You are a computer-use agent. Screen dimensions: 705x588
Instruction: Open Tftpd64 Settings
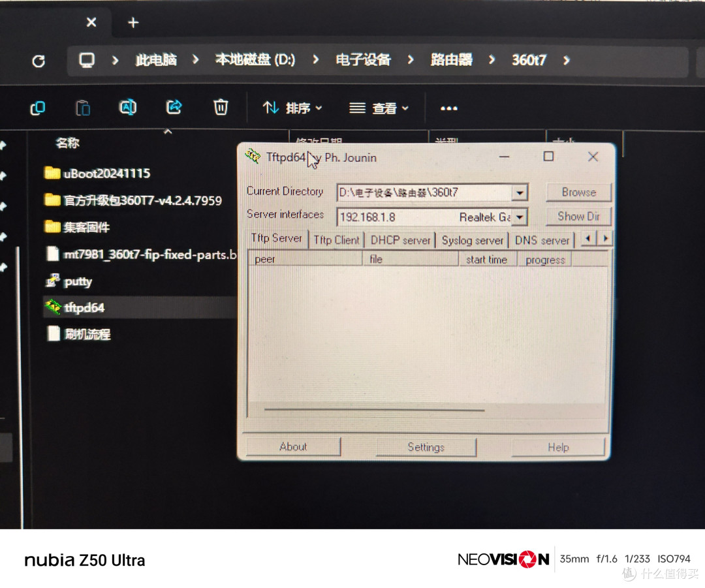[425, 447]
